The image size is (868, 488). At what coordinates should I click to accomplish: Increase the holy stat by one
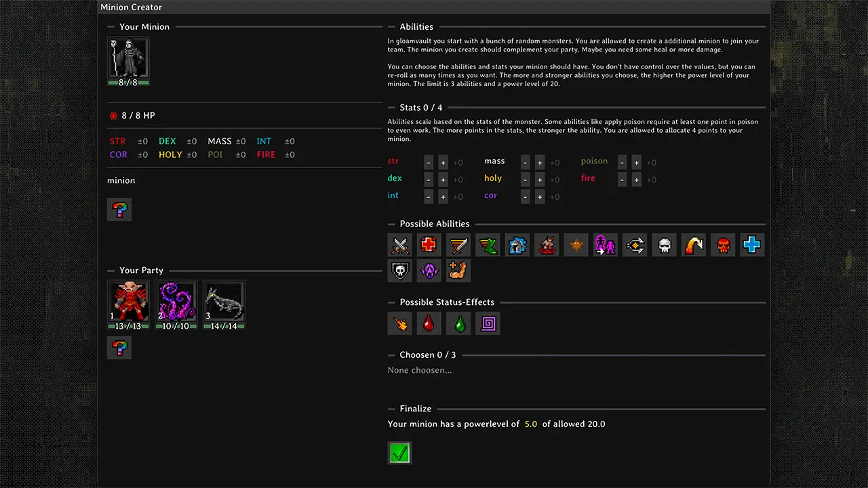(540, 180)
